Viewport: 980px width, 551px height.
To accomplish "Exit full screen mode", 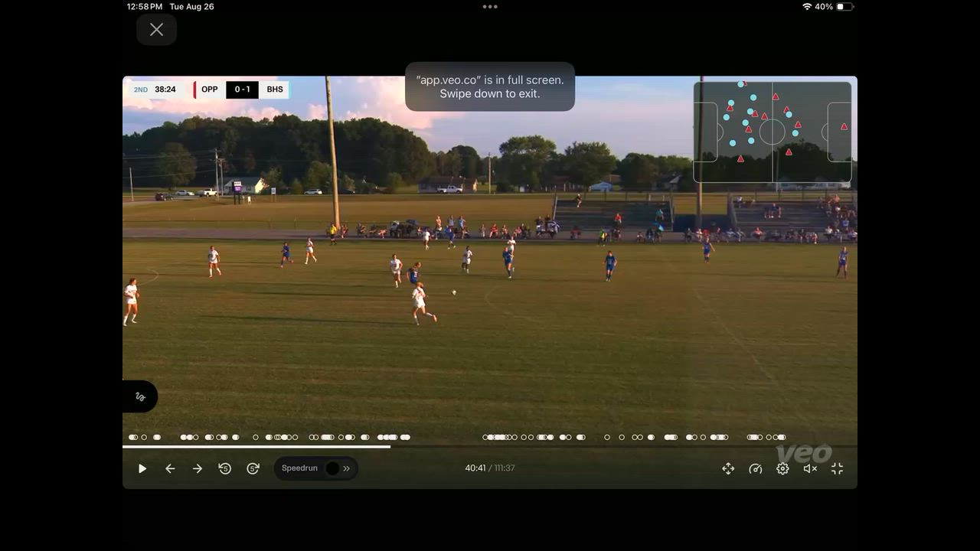I will pyautogui.click(x=838, y=468).
